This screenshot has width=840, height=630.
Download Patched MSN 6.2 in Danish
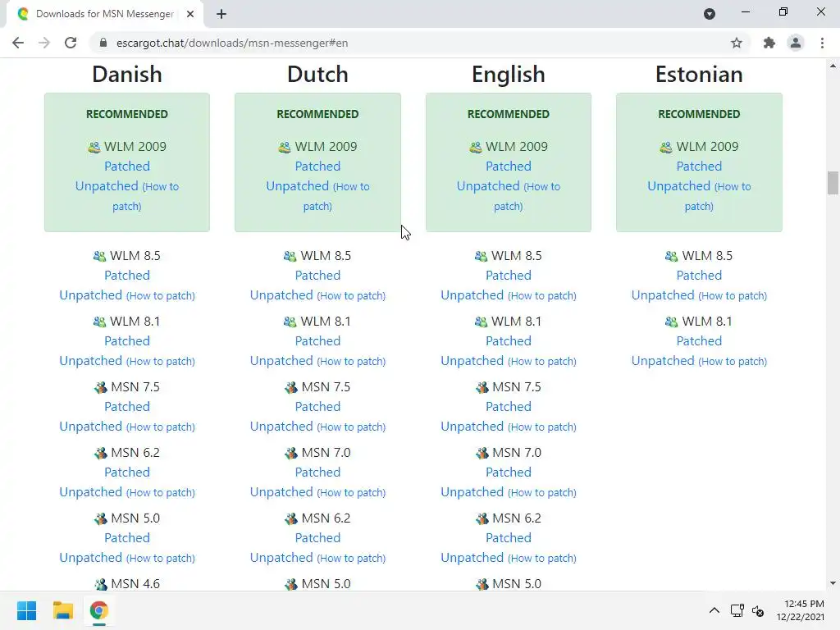(127, 472)
